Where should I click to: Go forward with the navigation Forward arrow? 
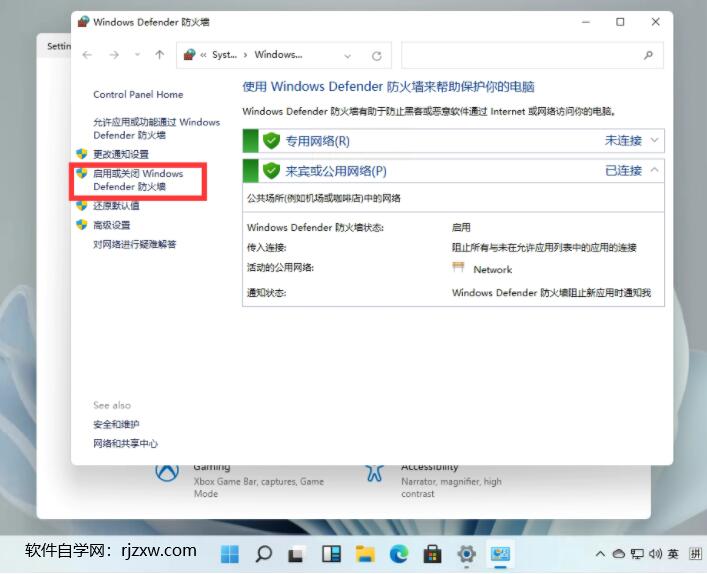(x=114, y=55)
